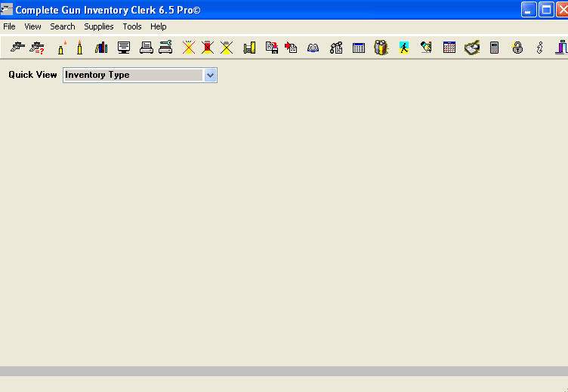Viewport: 568px width, 392px height.
Task: Click the short yellow cartridge icon
Action: click(61, 48)
